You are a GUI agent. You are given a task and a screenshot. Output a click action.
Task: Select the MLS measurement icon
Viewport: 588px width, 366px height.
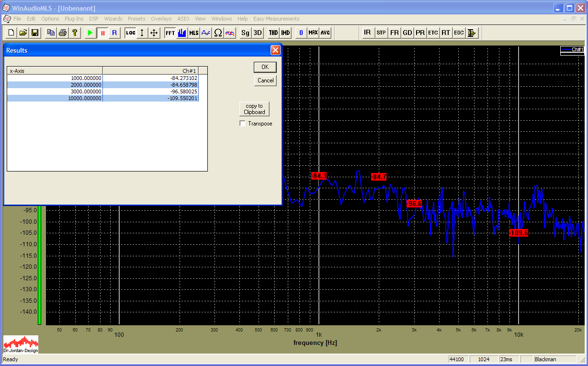tap(193, 33)
